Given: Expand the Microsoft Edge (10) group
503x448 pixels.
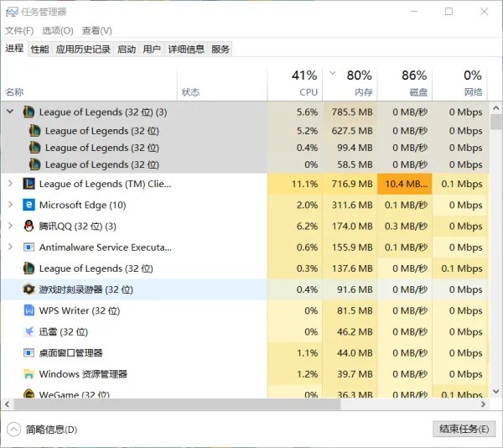Looking at the screenshot, I should (x=10, y=205).
